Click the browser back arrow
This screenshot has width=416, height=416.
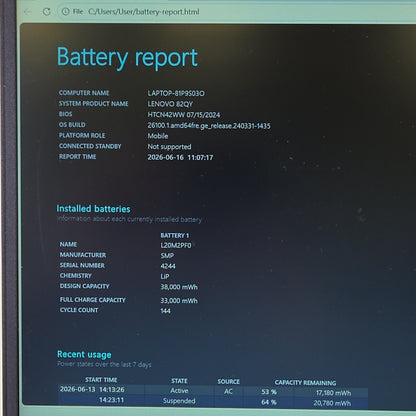[28, 12]
